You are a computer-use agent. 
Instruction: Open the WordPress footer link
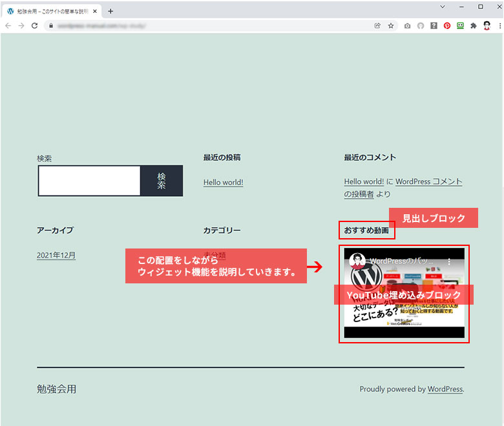tap(445, 389)
